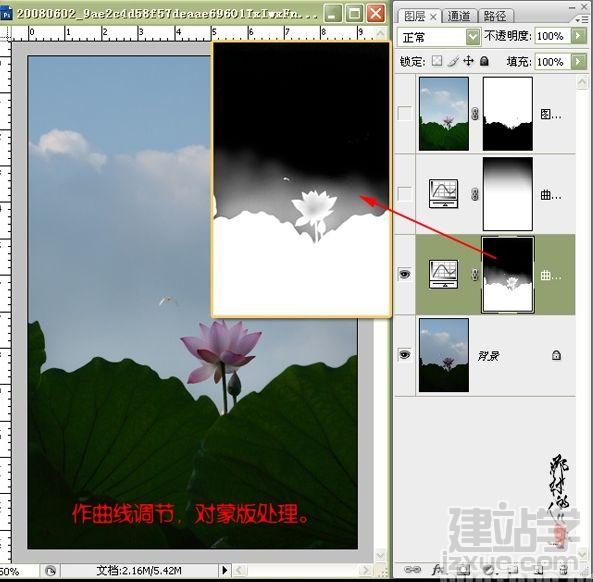Click the top layer name 图...
The image size is (593, 582).
pyautogui.click(x=550, y=114)
